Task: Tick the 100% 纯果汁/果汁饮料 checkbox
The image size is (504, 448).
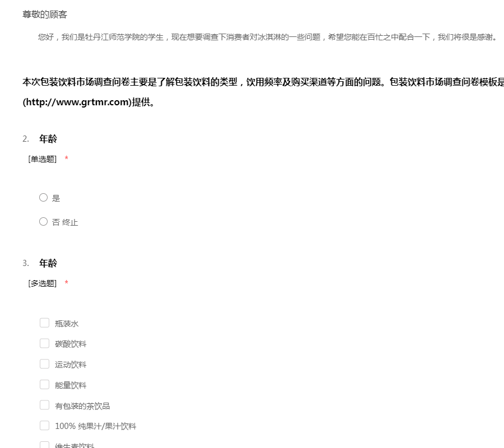Action: tap(45, 426)
